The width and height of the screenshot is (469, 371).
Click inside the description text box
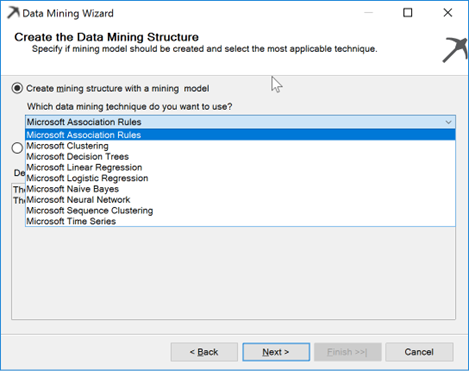(233, 273)
